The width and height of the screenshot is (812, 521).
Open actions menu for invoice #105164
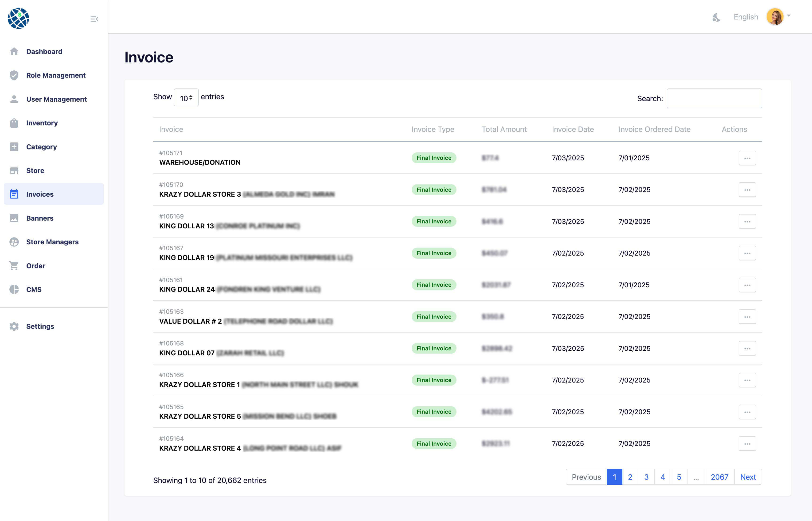pyautogui.click(x=747, y=444)
